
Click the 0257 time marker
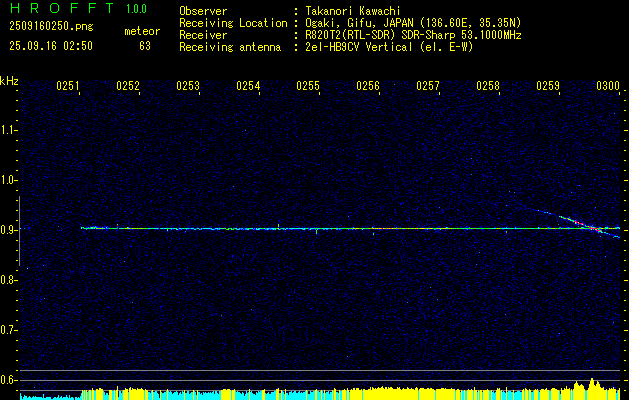click(x=428, y=85)
